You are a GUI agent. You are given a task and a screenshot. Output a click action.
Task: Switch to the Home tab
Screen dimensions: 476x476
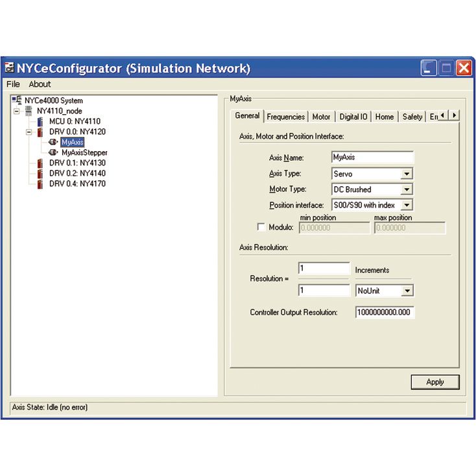pyautogui.click(x=385, y=117)
